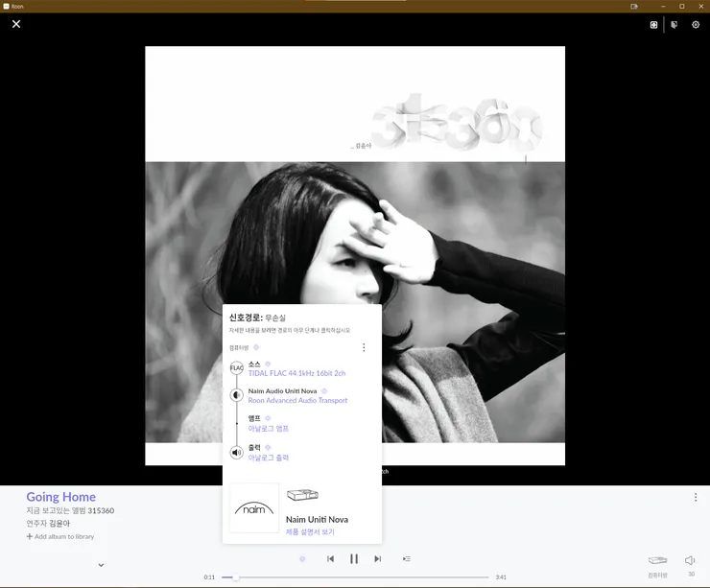Viewport: 710px width, 588px height.
Task: Open TIDAL FLAC 44.1kHz 16bit 2ch details
Action: (x=296, y=373)
